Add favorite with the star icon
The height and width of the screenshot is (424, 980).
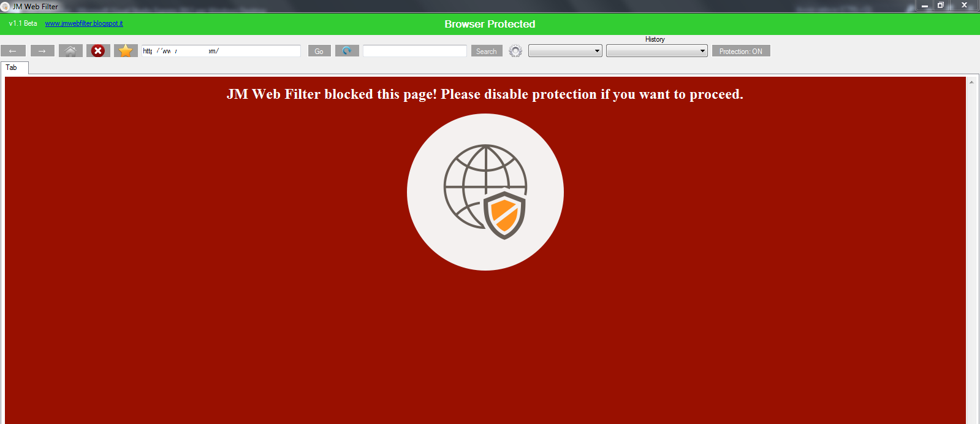coord(126,51)
